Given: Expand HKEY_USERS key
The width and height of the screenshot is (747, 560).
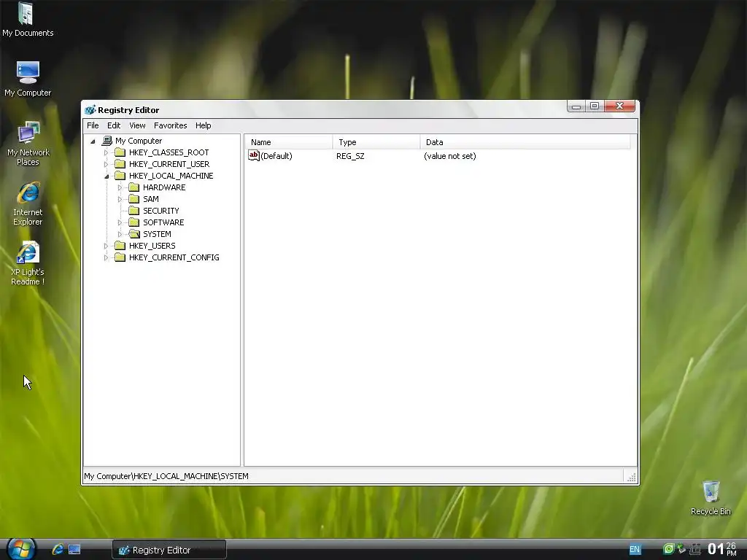Looking at the screenshot, I should [x=106, y=246].
